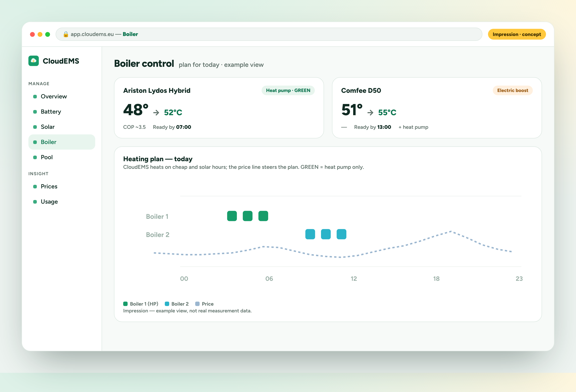The width and height of the screenshot is (576, 392).
Task: Click the arrow icon beside 52°C target
Action: tap(156, 113)
